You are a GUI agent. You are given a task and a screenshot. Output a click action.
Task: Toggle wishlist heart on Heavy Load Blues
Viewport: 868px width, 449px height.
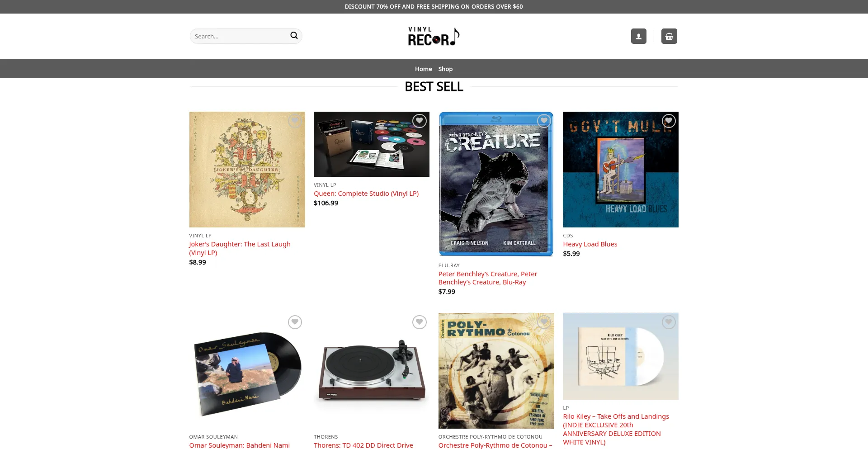[669, 121]
